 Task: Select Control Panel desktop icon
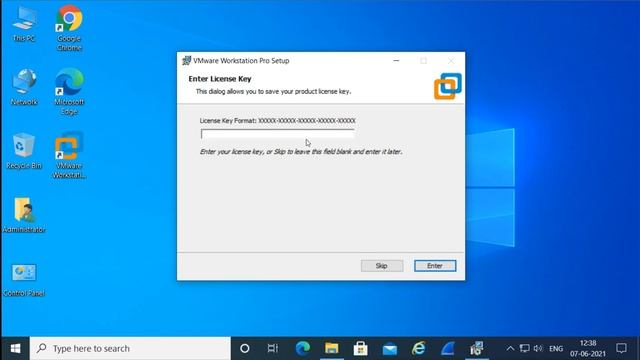(x=24, y=279)
